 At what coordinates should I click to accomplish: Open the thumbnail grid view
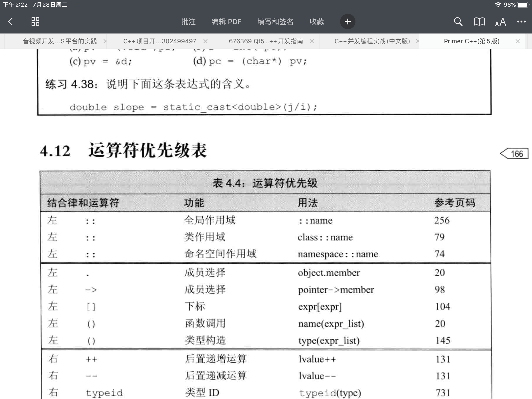(35, 22)
